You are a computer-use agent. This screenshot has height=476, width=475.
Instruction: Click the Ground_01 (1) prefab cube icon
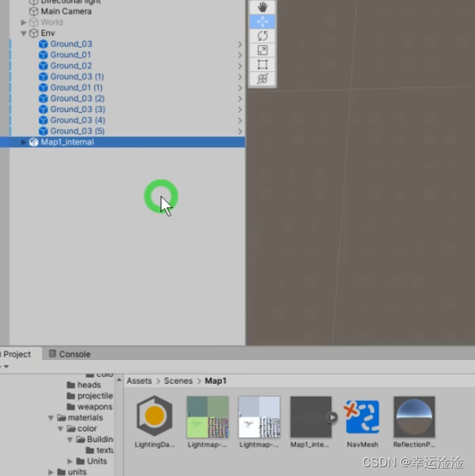tap(43, 88)
